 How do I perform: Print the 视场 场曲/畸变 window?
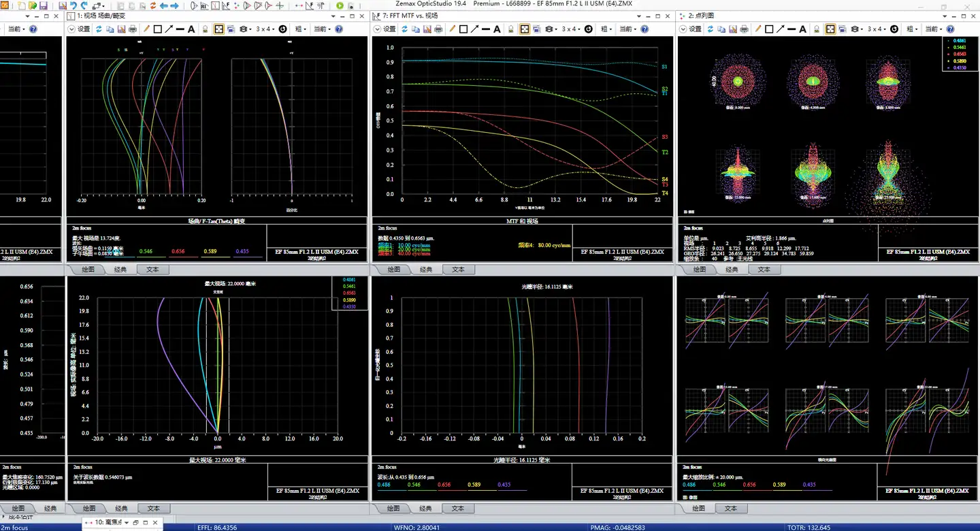coord(132,29)
